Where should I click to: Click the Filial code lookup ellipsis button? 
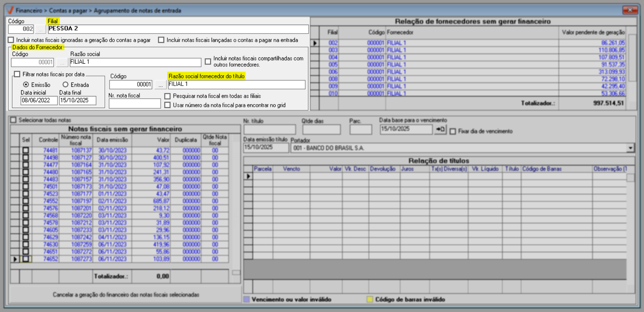(40, 29)
